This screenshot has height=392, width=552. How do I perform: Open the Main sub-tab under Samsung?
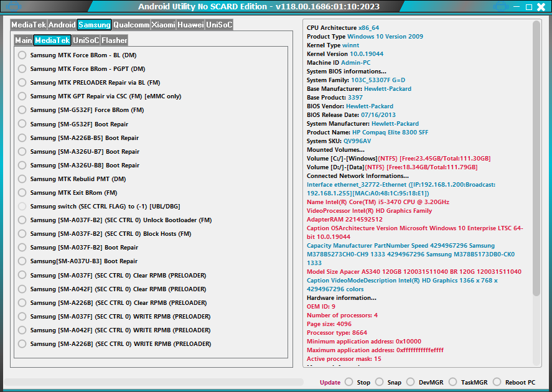[x=24, y=40]
